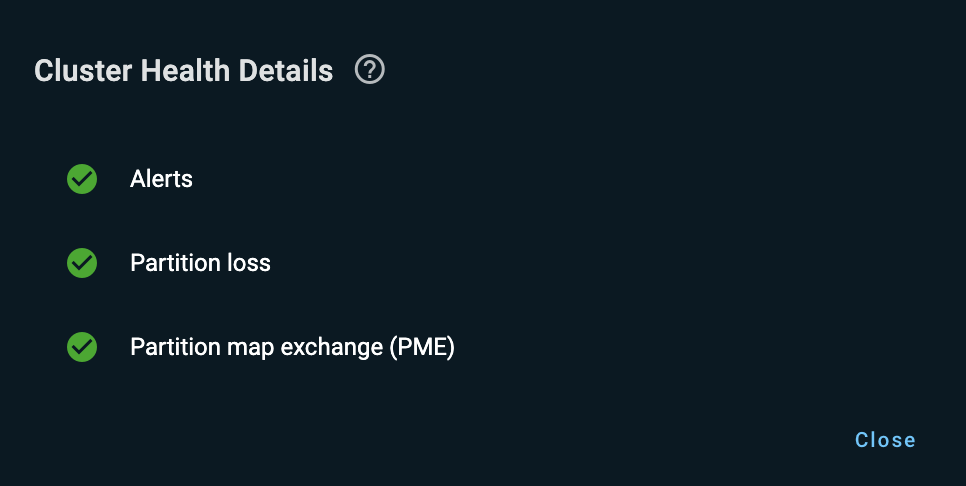The image size is (966, 486).
Task: Select the Partition loss label
Action: [200, 263]
